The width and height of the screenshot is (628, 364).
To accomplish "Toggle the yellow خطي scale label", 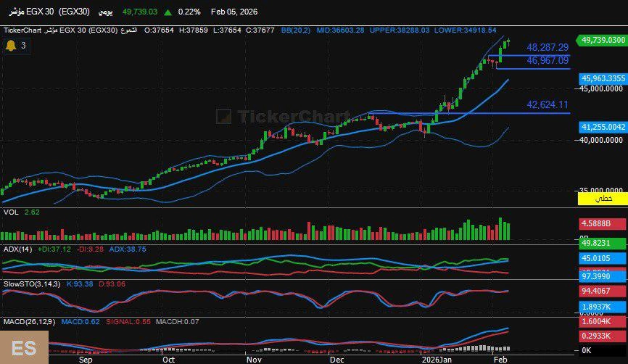I will [x=602, y=198].
